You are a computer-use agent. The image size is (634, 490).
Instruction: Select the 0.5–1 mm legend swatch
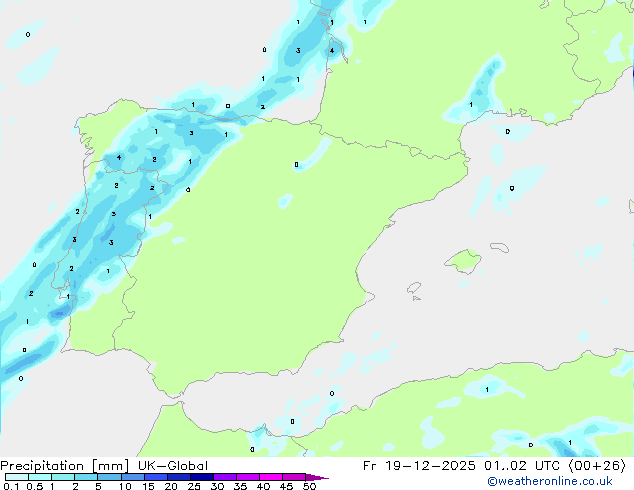[x=40, y=477]
